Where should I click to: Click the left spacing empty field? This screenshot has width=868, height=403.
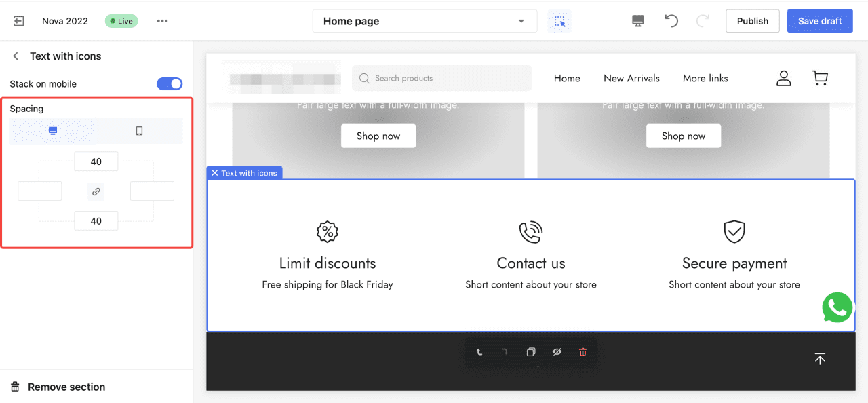(x=40, y=191)
